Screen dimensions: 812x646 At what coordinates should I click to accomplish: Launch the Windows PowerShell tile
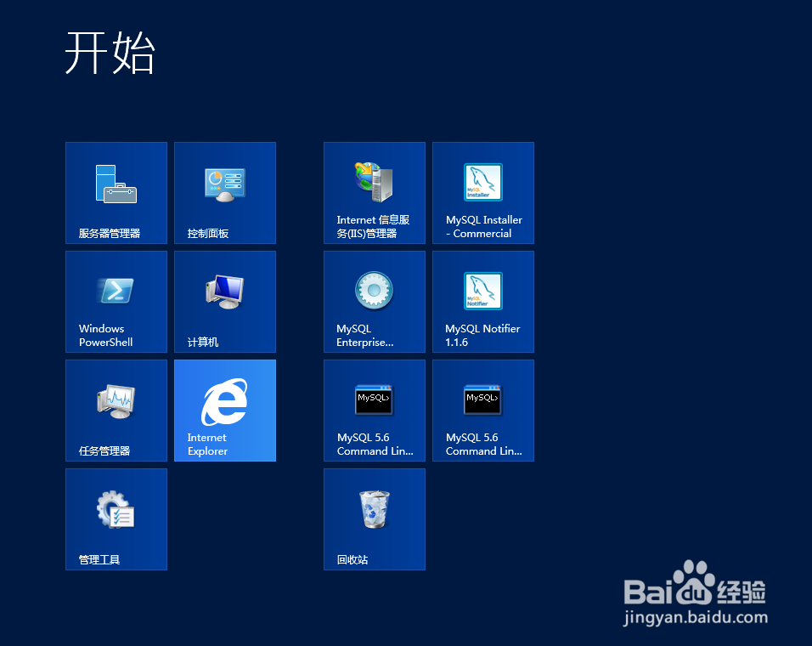click(116, 302)
